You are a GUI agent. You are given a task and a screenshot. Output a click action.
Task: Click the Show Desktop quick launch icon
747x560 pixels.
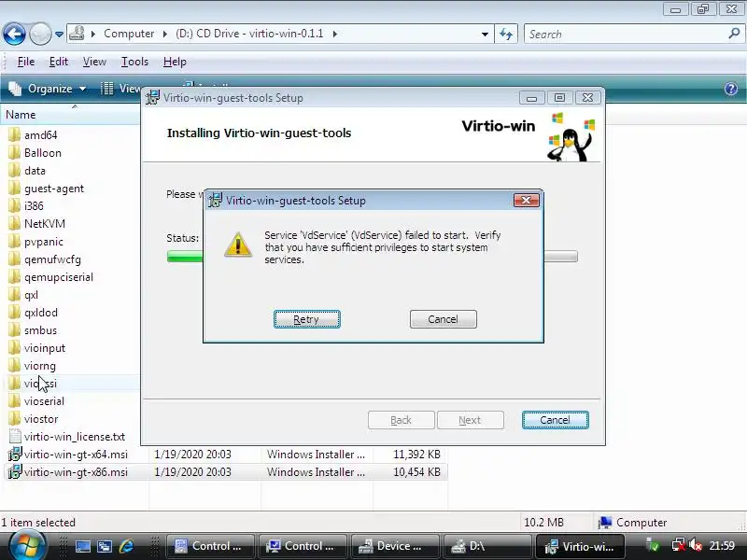tap(83, 546)
